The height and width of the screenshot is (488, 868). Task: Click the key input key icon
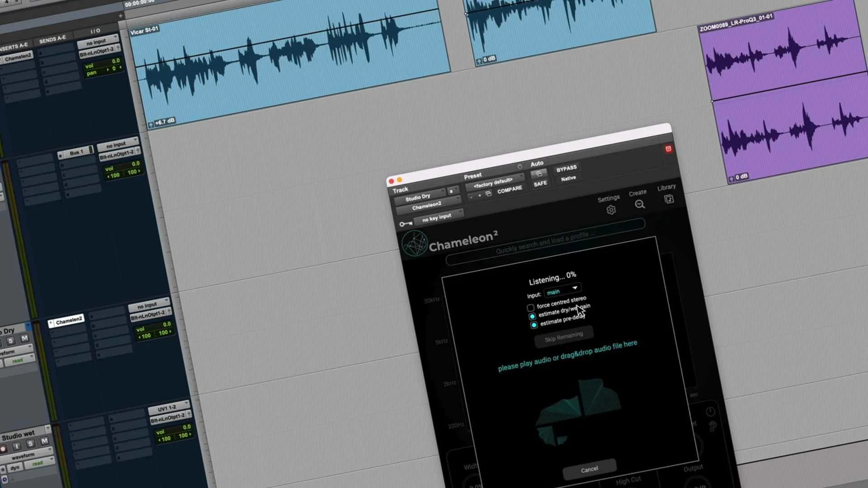[406, 224]
